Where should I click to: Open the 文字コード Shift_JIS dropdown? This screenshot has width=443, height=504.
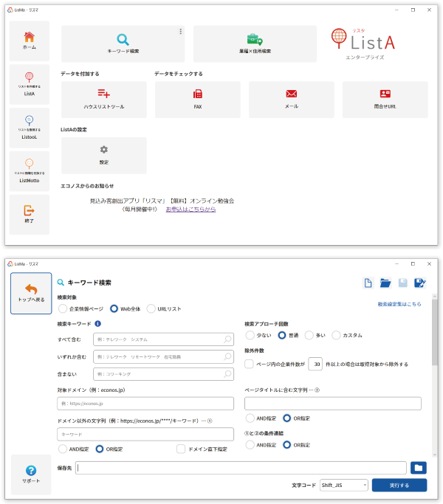click(x=343, y=485)
